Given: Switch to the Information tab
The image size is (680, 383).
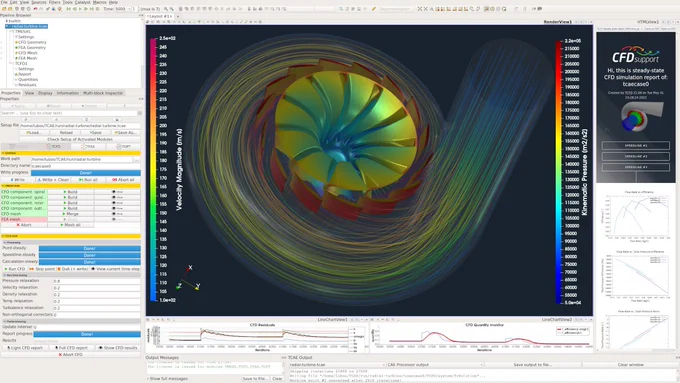Looking at the screenshot, I should click(68, 93).
